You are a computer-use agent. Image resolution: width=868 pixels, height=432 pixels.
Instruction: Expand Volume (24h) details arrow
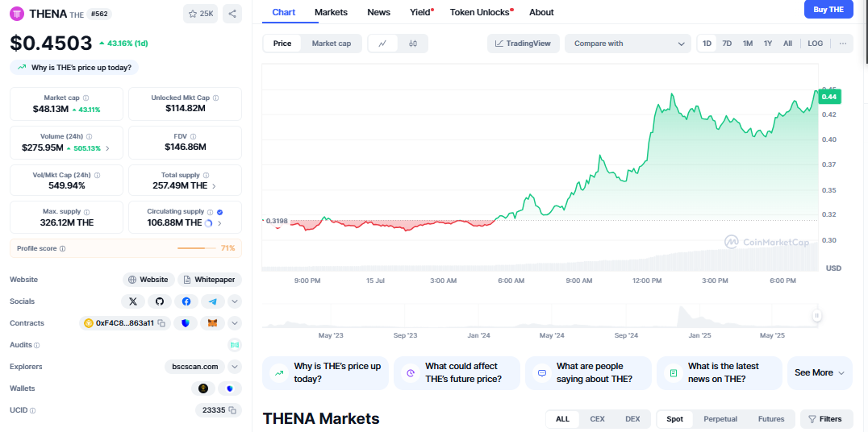(107, 148)
